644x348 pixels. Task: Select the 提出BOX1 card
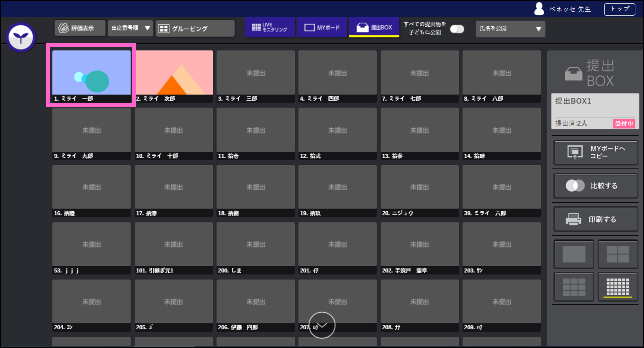(x=595, y=111)
